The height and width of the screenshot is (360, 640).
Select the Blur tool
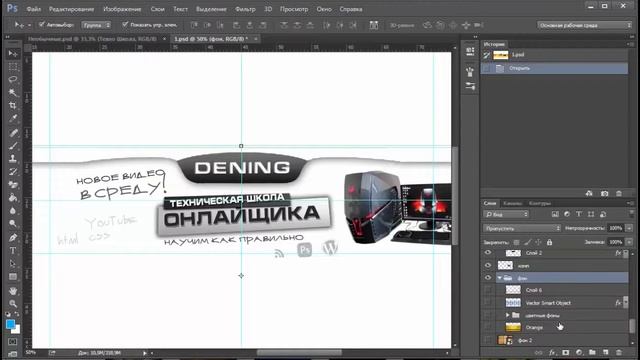[x=13, y=211]
